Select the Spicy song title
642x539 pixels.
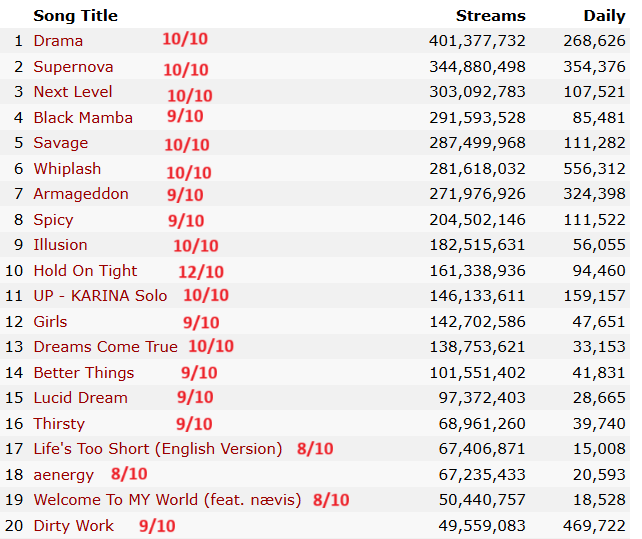click(x=53, y=220)
